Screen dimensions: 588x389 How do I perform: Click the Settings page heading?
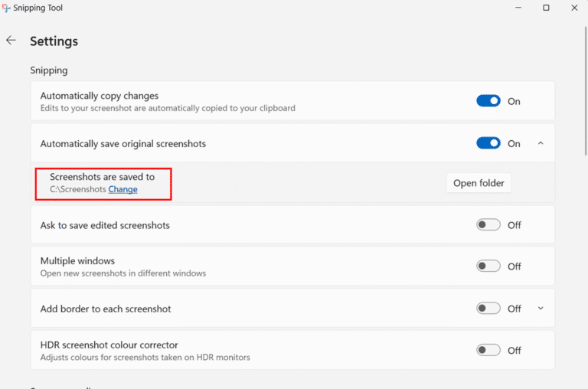(x=54, y=41)
